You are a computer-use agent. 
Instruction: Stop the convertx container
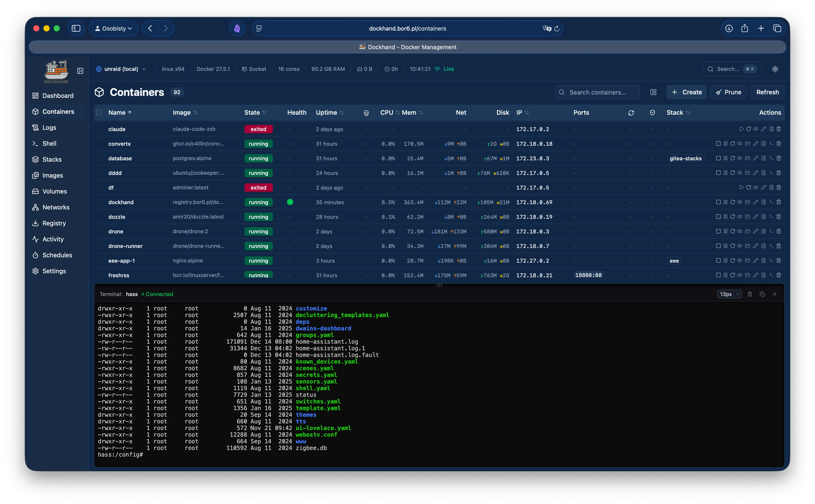(x=719, y=144)
